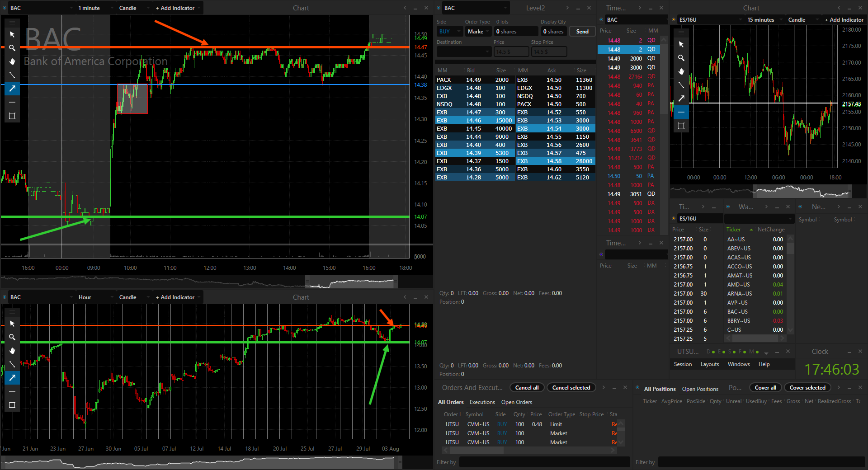Select the pointer tool in the ES/16U chart
868x470 pixels.
681,44
